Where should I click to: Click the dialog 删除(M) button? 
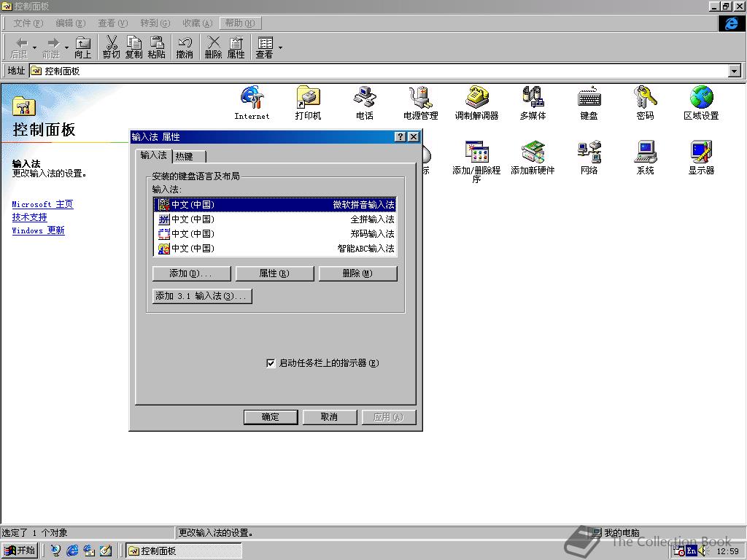click(357, 273)
